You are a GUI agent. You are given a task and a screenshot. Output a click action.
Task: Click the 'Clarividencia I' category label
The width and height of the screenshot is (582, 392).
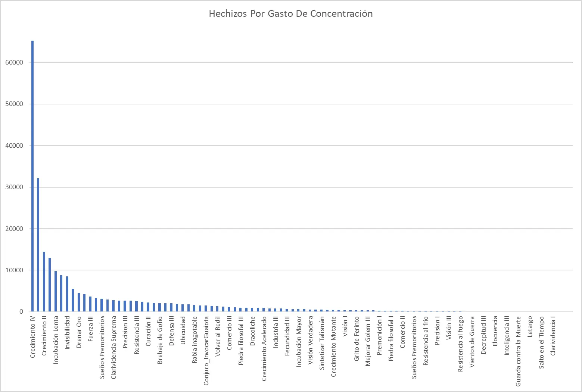(553, 336)
